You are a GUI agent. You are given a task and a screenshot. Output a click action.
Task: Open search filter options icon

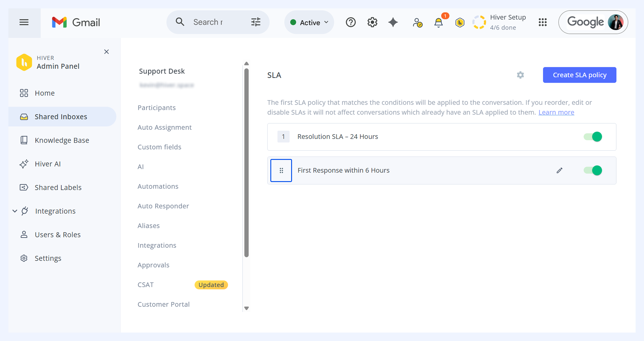pyautogui.click(x=256, y=22)
